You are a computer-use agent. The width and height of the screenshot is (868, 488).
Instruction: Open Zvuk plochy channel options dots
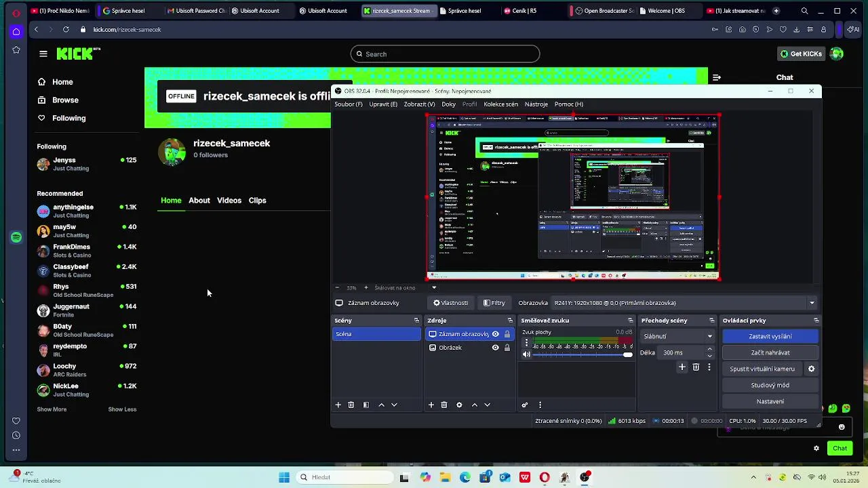click(526, 343)
